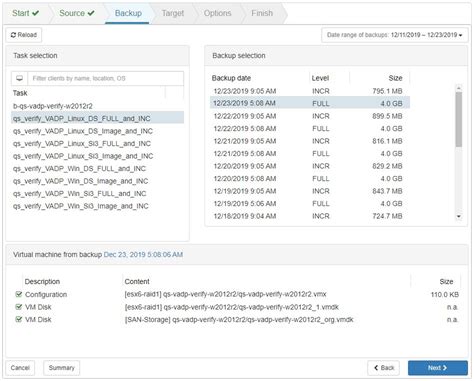474x381 pixels.
Task: Select backup 12/20/2019 9:05 AM
Action: 310,166
